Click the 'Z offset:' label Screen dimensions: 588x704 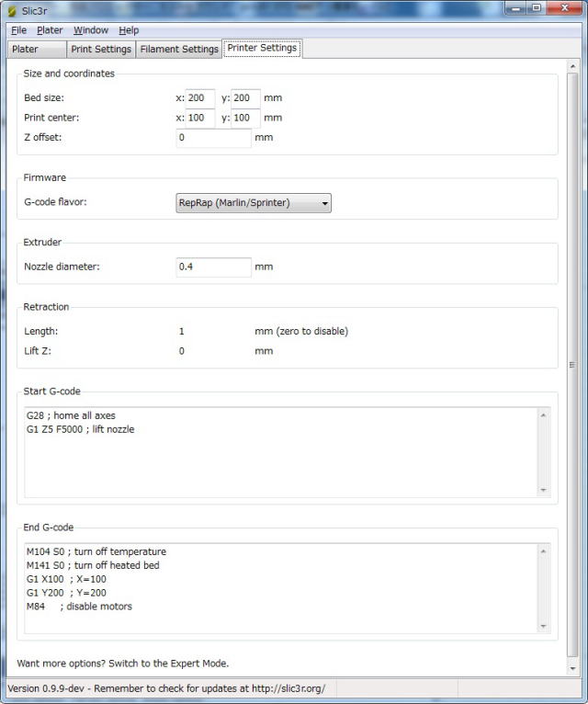pyautogui.click(x=43, y=137)
